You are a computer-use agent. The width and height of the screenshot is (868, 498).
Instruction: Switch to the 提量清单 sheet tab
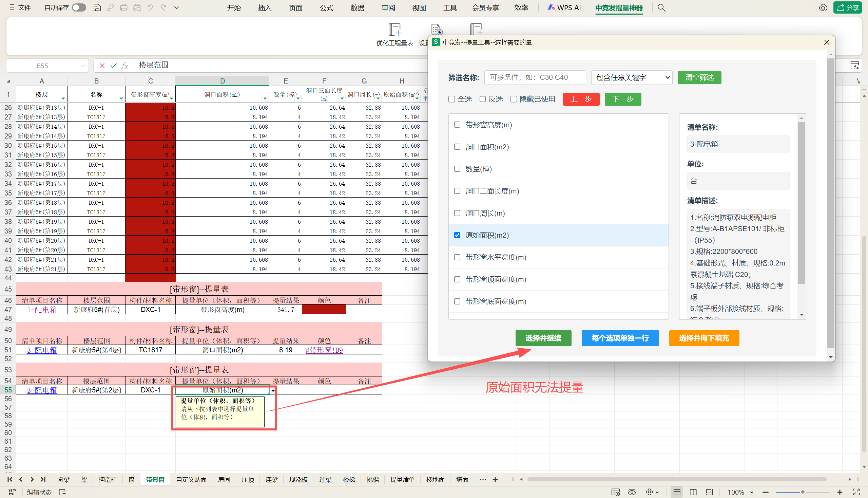402,480
